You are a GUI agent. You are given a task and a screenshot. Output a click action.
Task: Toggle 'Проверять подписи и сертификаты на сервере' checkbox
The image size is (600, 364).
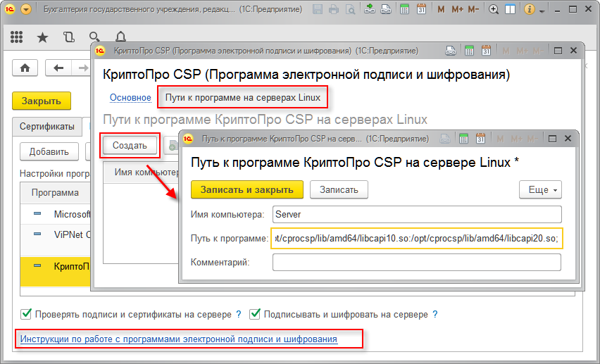point(25,314)
